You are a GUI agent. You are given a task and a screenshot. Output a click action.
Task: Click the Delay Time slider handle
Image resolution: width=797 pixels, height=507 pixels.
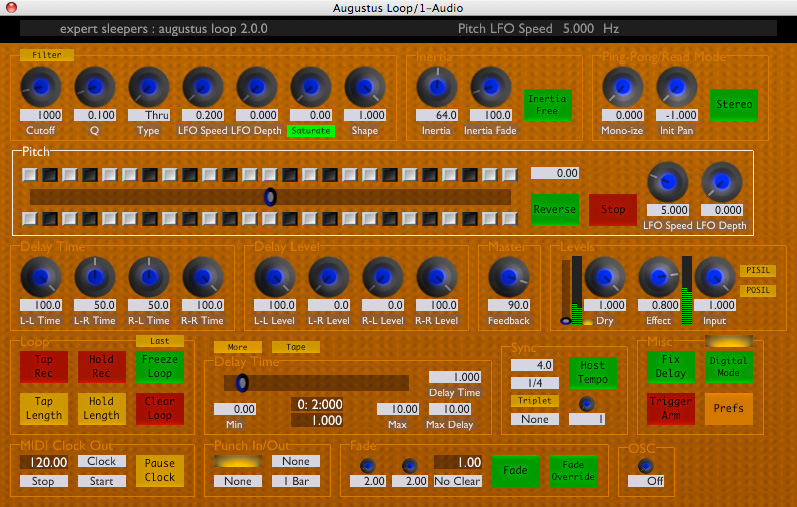(242, 383)
